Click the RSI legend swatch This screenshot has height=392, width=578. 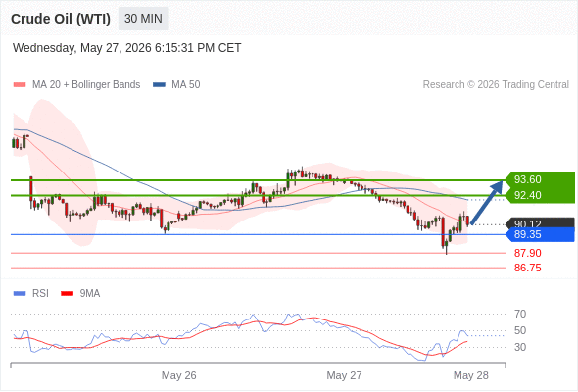click(20, 294)
